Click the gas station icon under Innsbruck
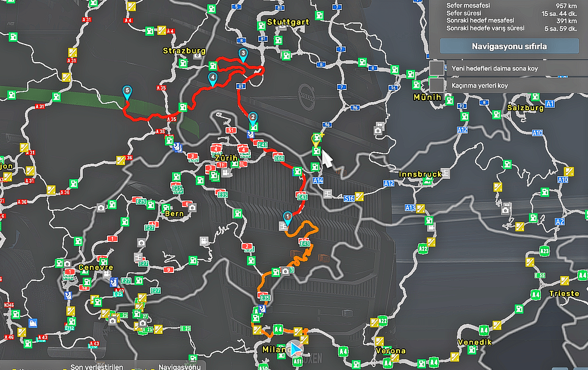The width and height of the screenshot is (588, 370). coord(427,181)
